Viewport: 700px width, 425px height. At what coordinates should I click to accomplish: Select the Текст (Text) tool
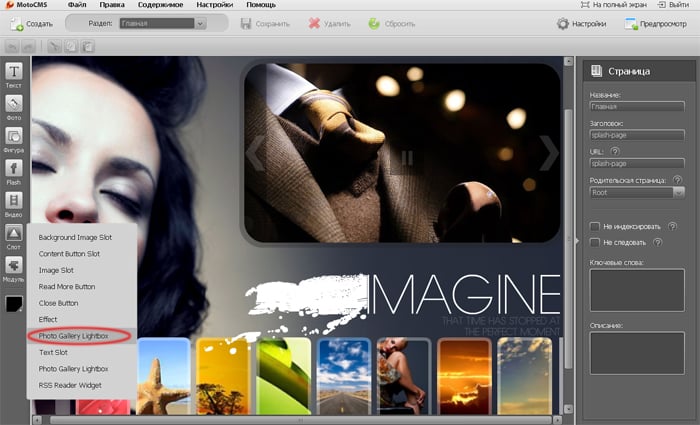pyautogui.click(x=15, y=76)
